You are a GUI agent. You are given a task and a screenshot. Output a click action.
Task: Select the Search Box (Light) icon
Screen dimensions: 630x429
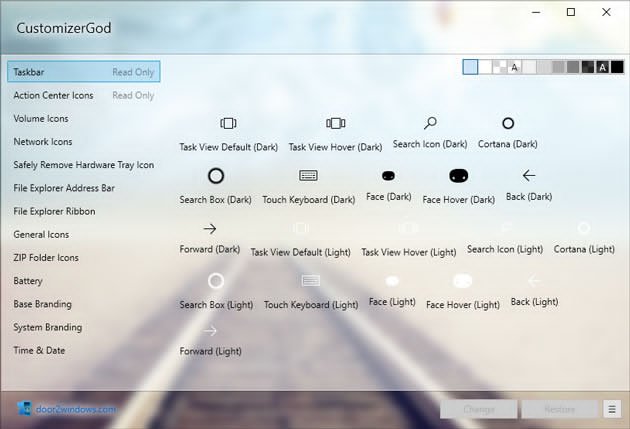(x=216, y=281)
